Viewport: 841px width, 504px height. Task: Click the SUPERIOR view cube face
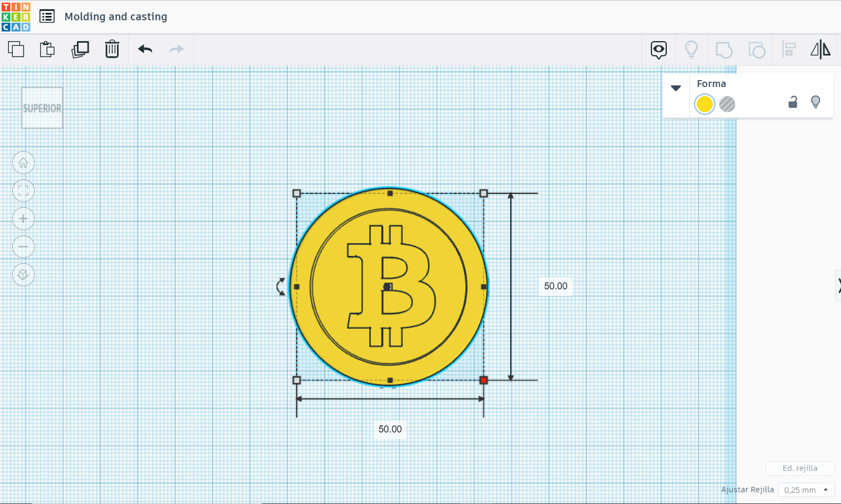point(42,108)
